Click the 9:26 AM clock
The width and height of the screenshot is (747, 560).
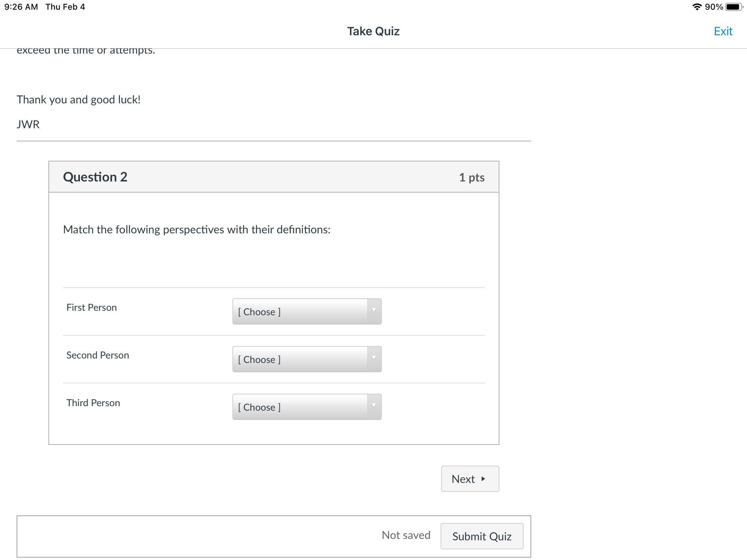coord(21,7)
